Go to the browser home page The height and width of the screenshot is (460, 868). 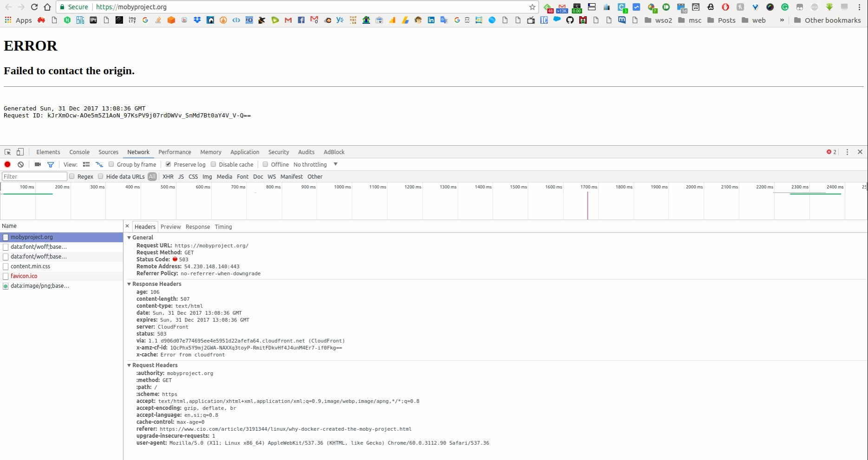coord(47,7)
